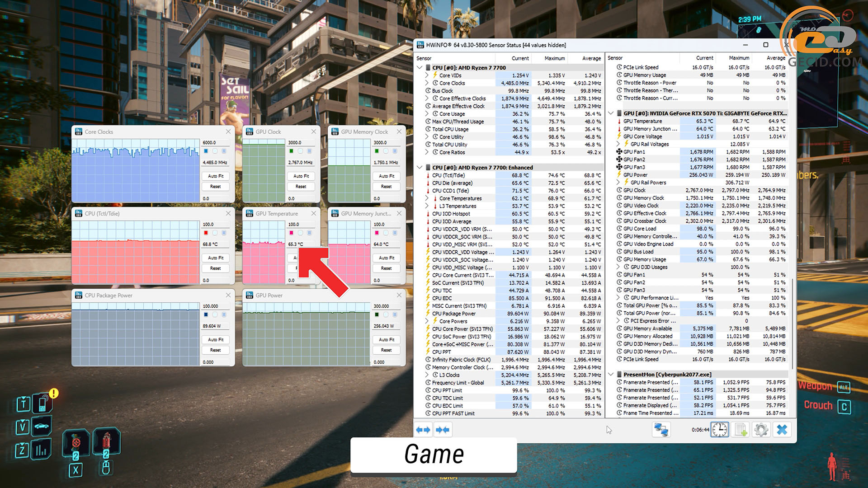Click the CPU (Tctl/Tdie) graph window icon
This screenshot has width=868, height=488.
tap(79, 213)
